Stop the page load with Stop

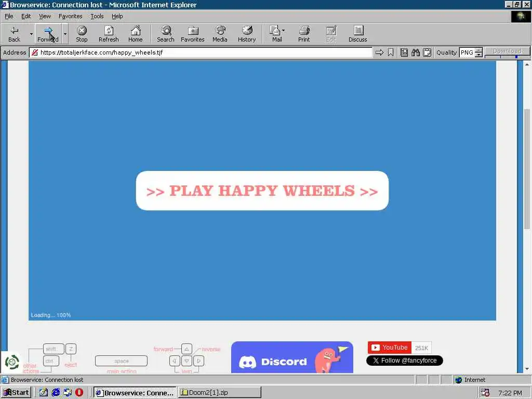click(x=82, y=34)
